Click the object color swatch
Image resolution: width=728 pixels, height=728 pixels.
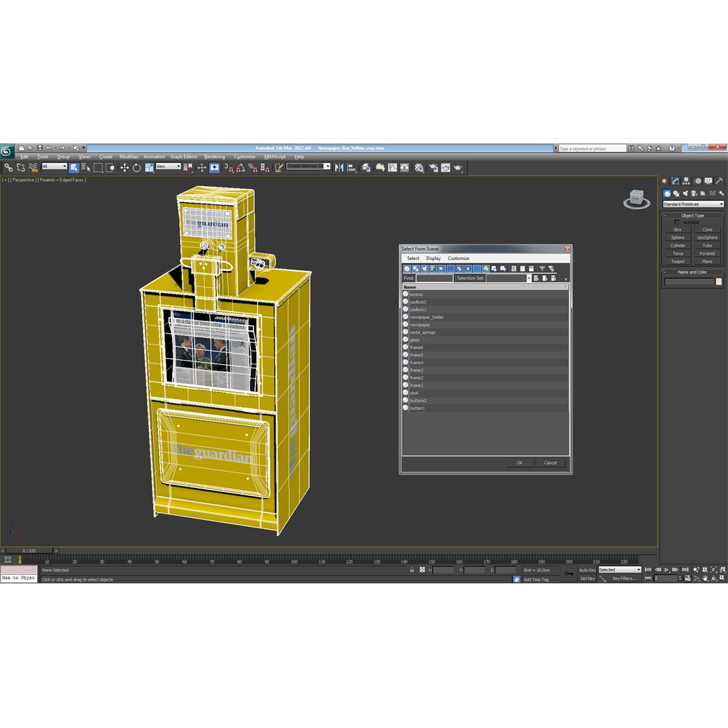click(x=719, y=281)
